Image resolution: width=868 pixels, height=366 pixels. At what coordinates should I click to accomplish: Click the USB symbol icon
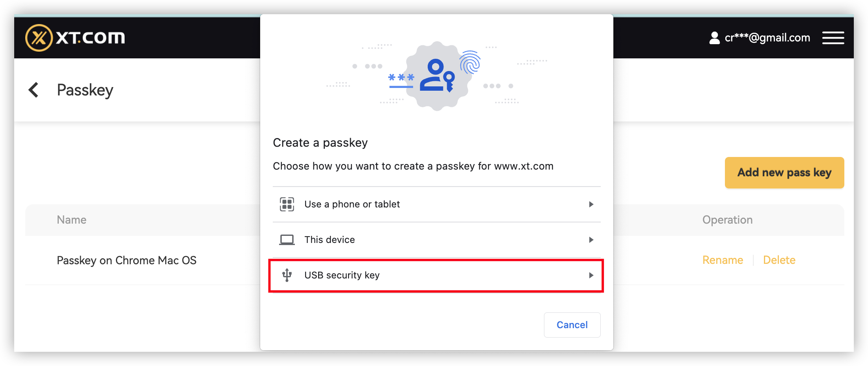pos(287,275)
